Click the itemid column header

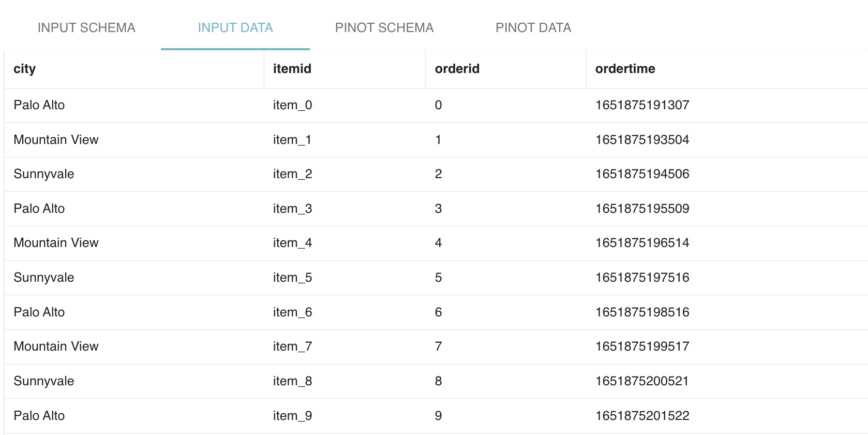pyautogui.click(x=345, y=69)
